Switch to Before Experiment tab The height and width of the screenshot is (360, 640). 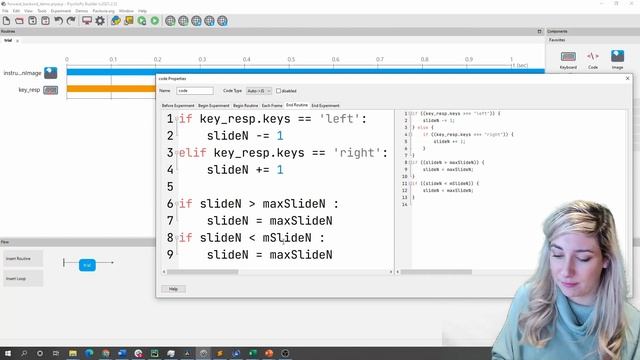(x=178, y=106)
